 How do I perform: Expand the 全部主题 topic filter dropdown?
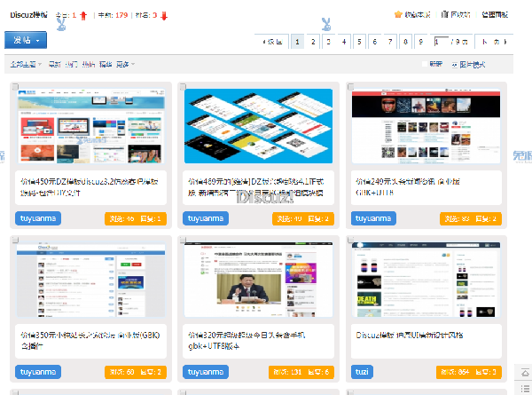26,64
